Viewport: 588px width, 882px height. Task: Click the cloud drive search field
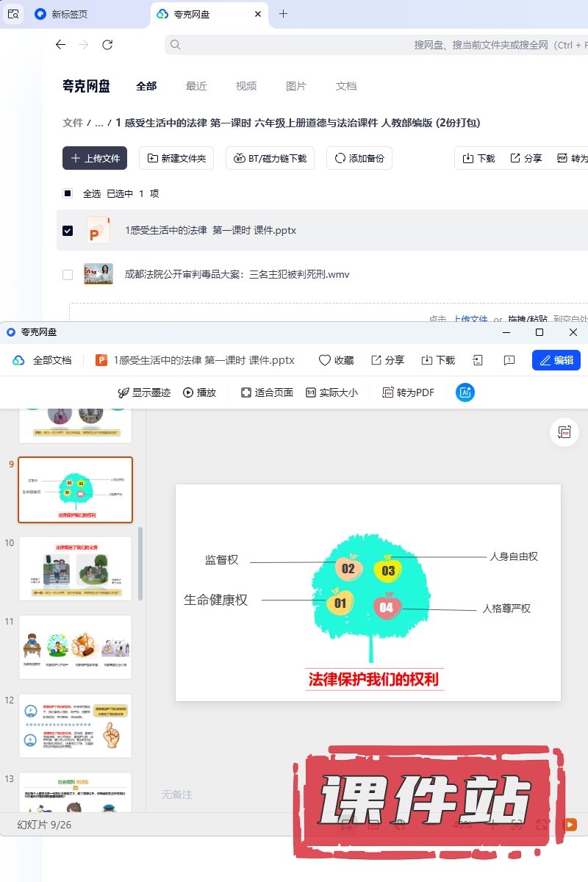point(375,45)
